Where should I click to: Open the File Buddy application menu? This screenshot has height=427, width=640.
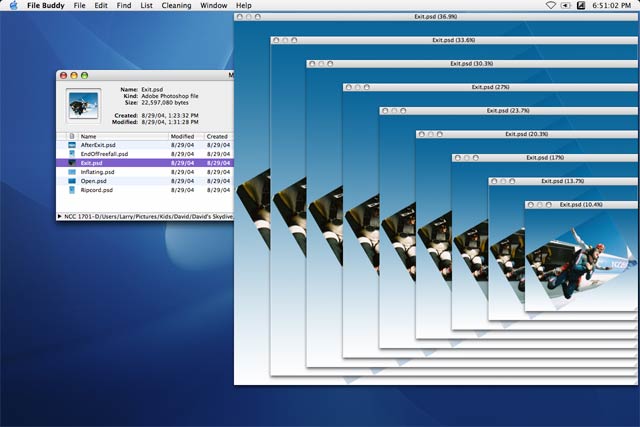[46, 5]
